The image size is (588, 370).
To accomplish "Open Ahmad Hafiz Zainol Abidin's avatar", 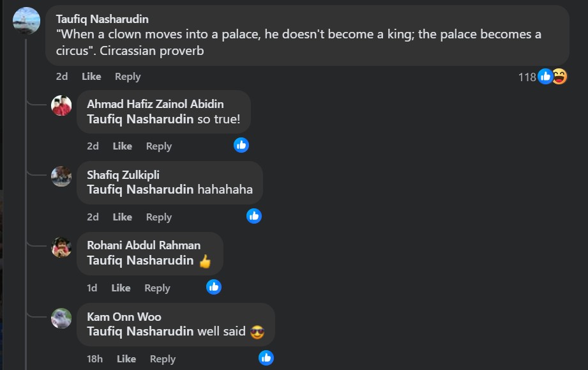I will tap(61, 105).
